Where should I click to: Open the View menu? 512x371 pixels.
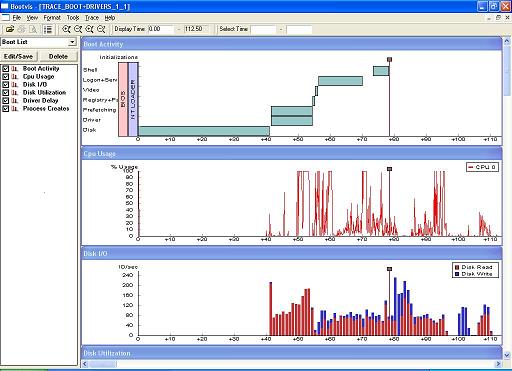32,18
